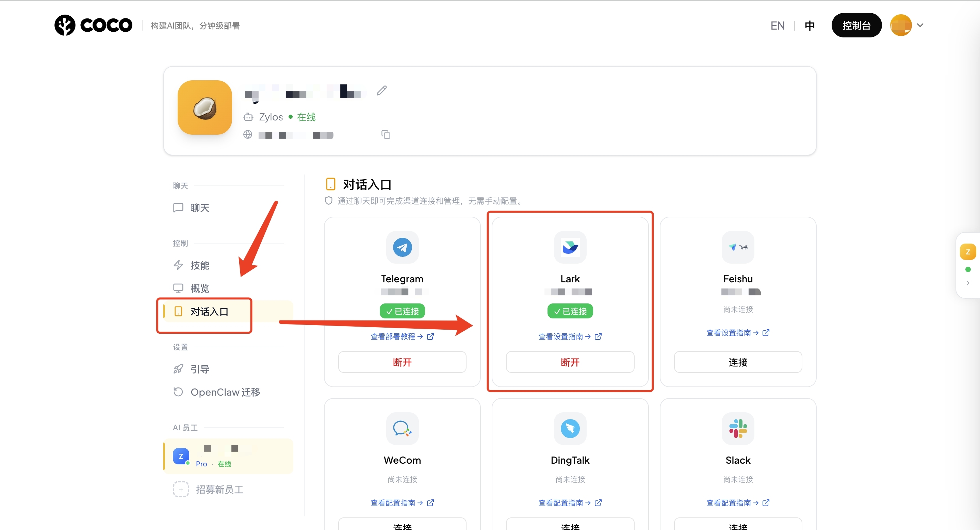Open the 引导 sidebar item
This screenshot has height=530, width=980.
tap(228, 369)
